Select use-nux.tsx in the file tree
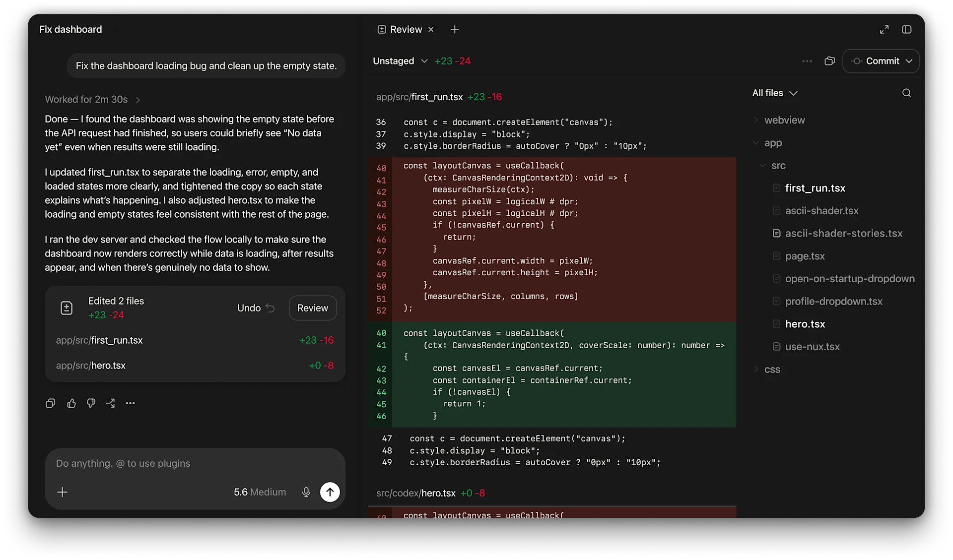 812,347
